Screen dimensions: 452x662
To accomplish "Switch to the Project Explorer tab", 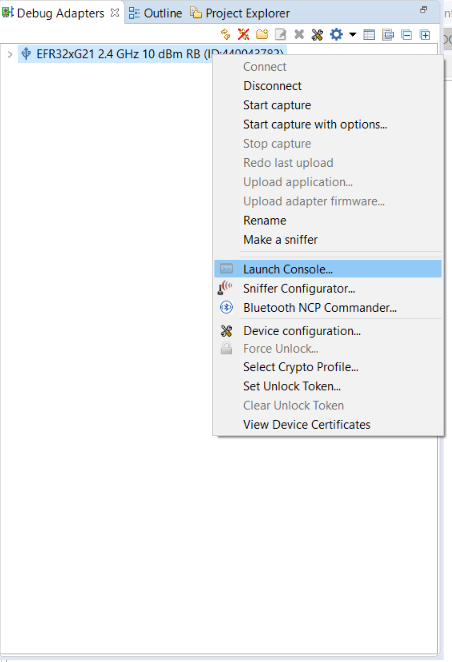I will 240,13.
